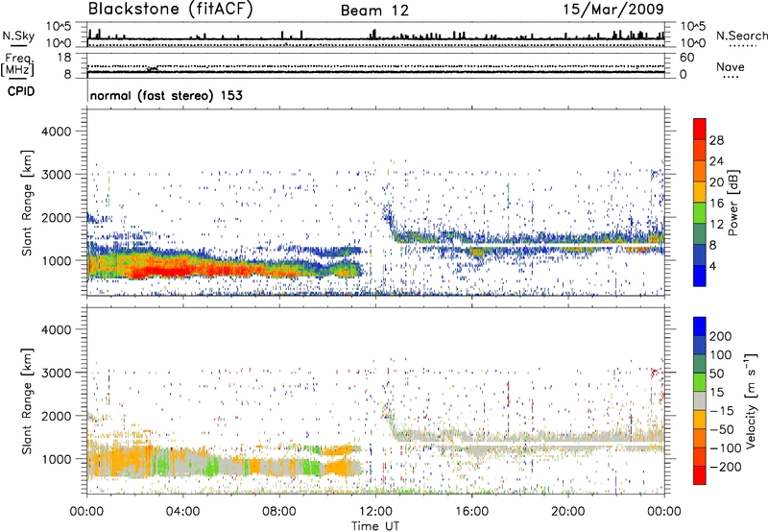Click the "12" label on the Power scale
768x532 pixels.
point(716,225)
